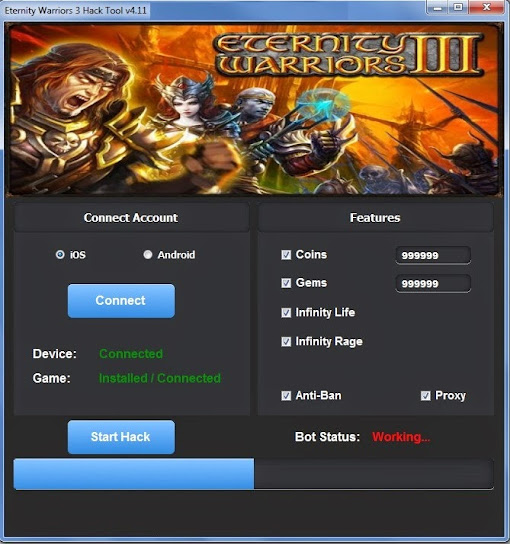510x544 pixels.
Task: Select the iOS radio button
Action: click(x=60, y=255)
